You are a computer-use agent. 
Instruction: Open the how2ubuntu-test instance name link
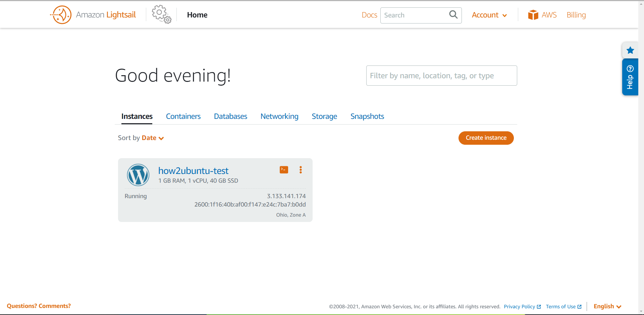point(193,171)
